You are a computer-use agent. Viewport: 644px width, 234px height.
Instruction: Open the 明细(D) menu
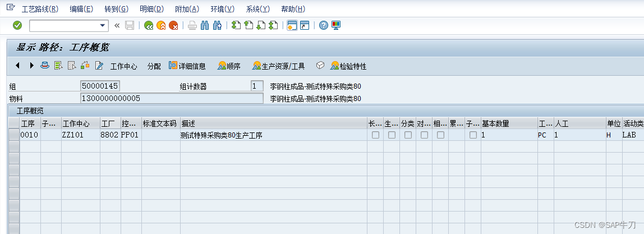[151, 9]
